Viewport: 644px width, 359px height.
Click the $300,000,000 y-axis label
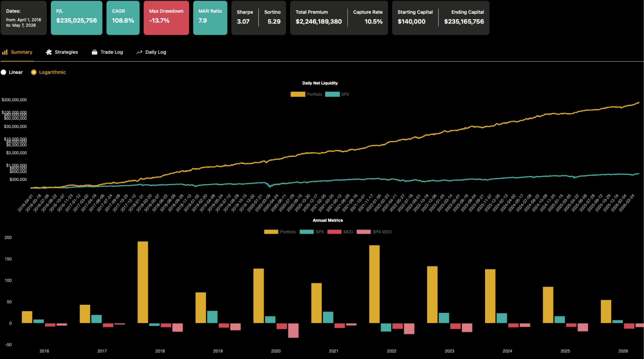tap(14, 100)
